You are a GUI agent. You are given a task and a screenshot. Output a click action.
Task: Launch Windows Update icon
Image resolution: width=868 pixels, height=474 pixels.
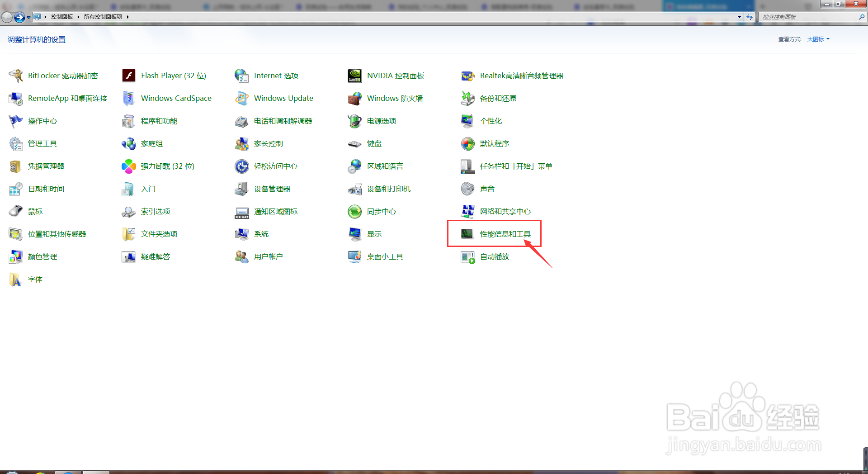click(242, 98)
